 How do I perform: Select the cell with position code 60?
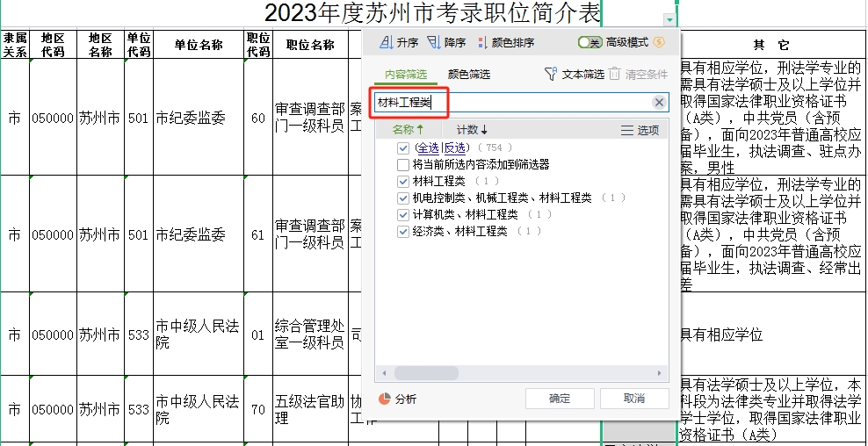(258, 118)
